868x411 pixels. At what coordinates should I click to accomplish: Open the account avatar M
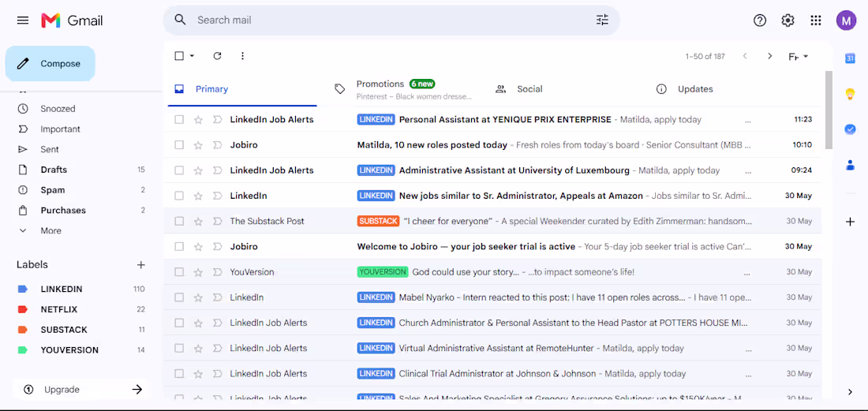click(846, 21)
